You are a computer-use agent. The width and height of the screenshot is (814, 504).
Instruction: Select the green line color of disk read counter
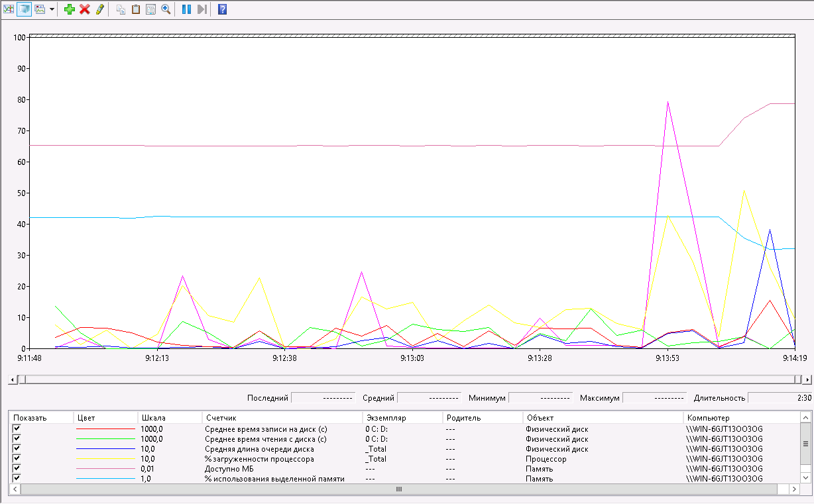click(105, 439)
